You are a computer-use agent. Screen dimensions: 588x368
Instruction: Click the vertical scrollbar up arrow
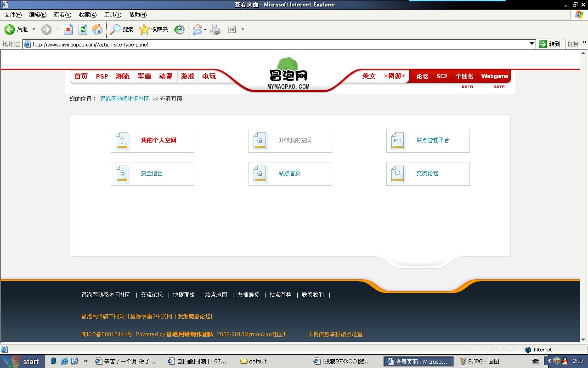point(584,54)
